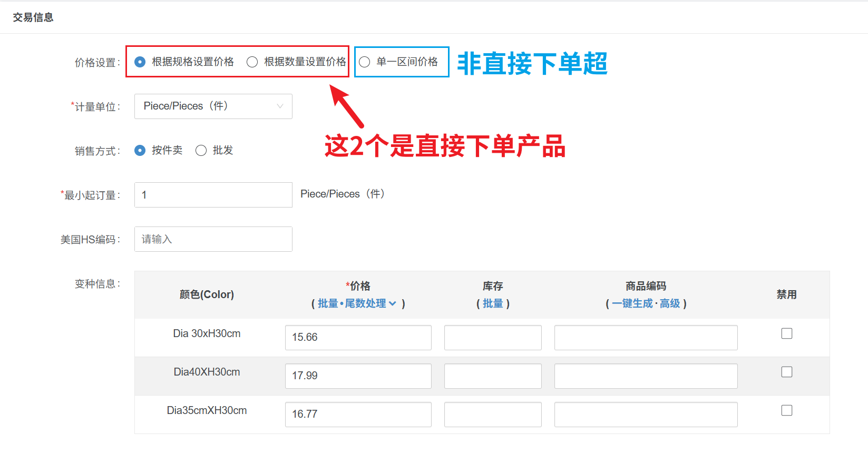Select 批发 sales method
Screen dimensions: 868x473
click(201, 151)
